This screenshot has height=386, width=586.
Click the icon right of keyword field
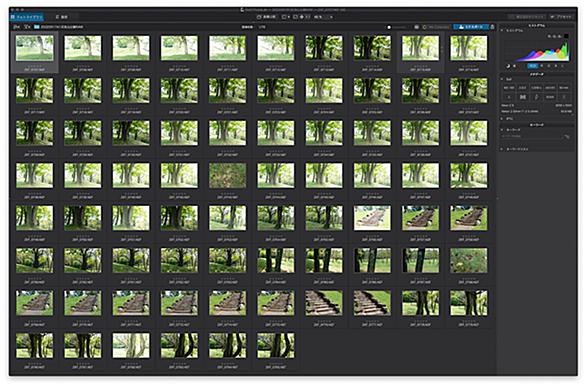tap(567, 137)
